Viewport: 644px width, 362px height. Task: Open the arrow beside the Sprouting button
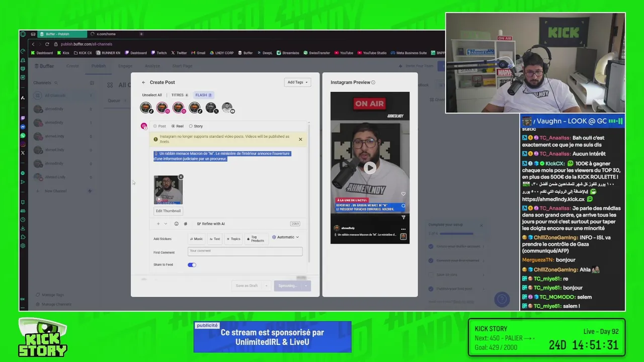tap(305, 286)
